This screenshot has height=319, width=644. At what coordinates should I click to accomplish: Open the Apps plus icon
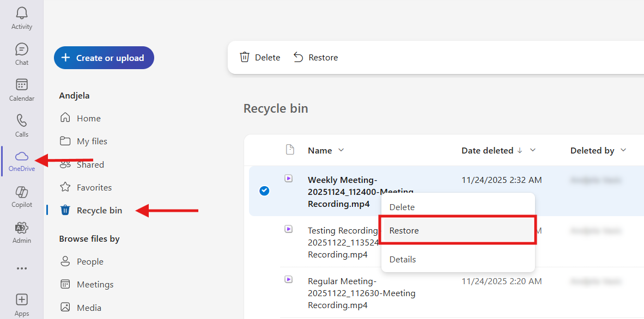point(22,300)
